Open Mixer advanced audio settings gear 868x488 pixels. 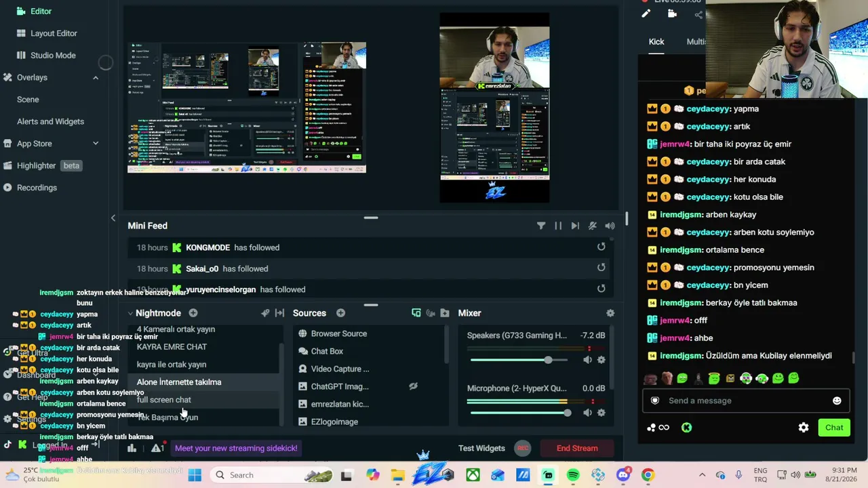[610, 313]
